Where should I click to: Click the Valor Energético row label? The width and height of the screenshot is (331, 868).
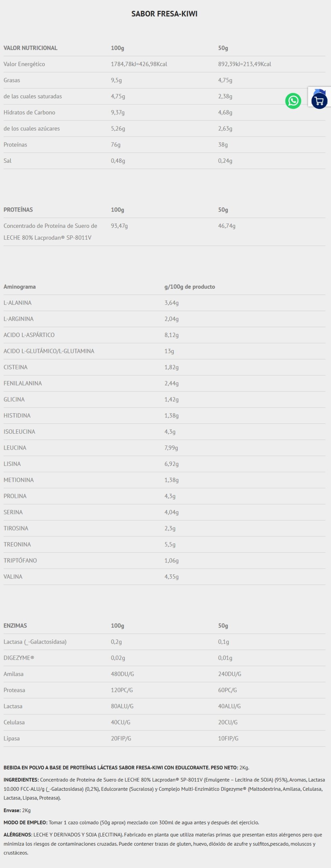click(24, 64)
